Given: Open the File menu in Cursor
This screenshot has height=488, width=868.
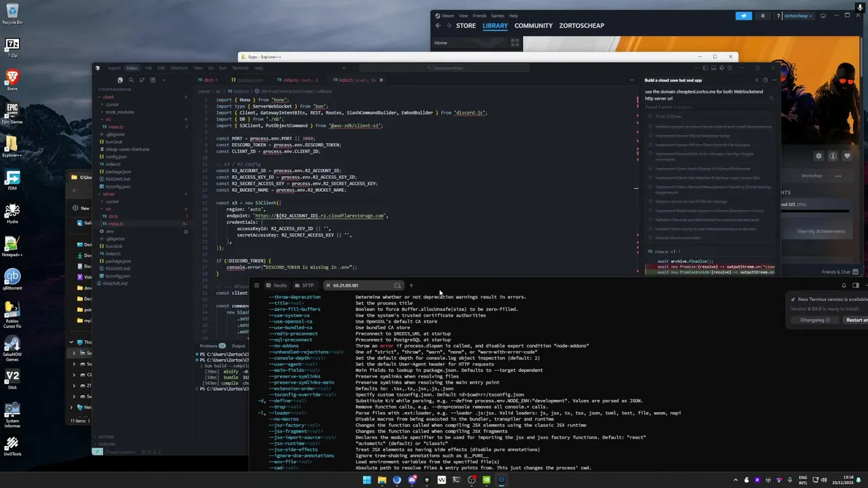Looking at the screenshot, I should pyautogui.click(x=149, y=68).
